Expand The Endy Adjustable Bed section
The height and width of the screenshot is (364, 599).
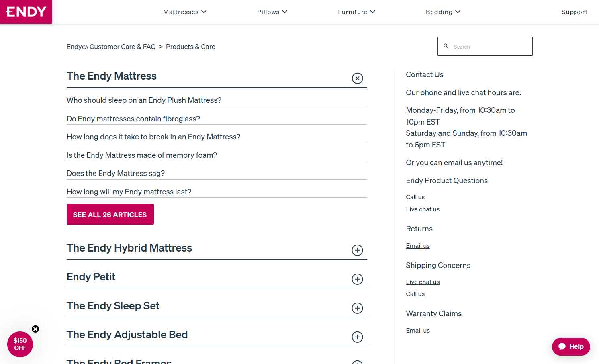pos(357,337)
